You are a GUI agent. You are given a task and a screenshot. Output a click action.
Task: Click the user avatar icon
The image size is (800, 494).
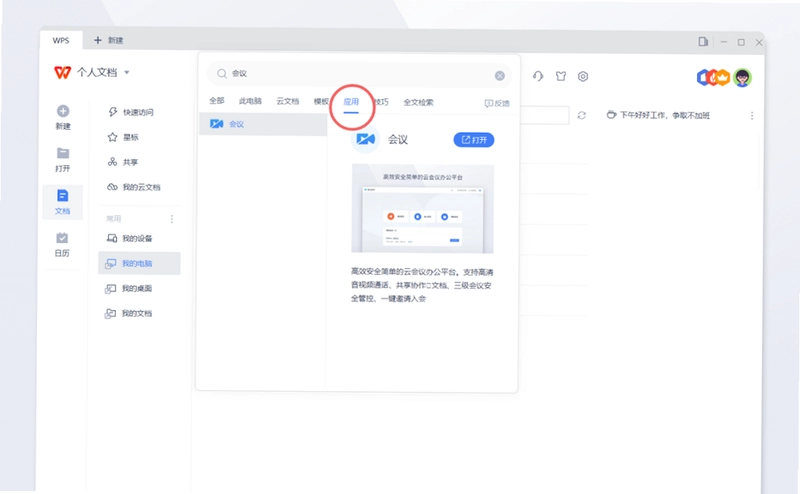[x=742, y=78]
